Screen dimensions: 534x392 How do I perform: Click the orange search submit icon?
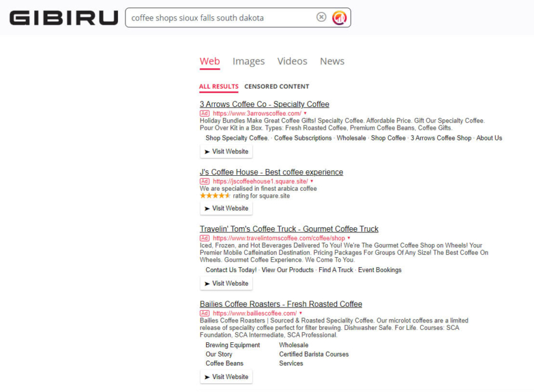pos(339,17)
